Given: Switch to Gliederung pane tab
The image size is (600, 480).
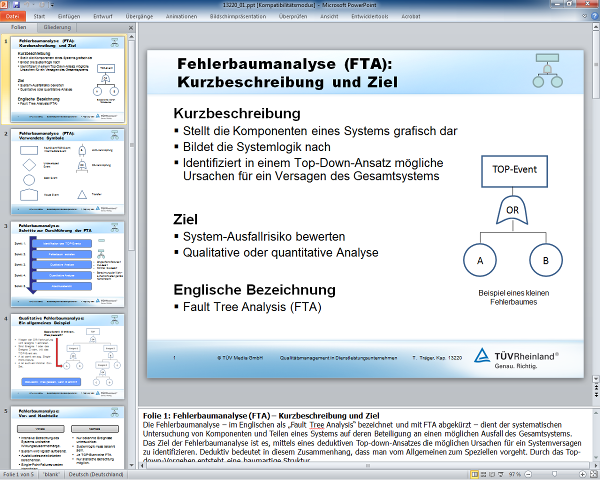Looking at the screenshot, I should pyautogui.click(x=56, y=29).
